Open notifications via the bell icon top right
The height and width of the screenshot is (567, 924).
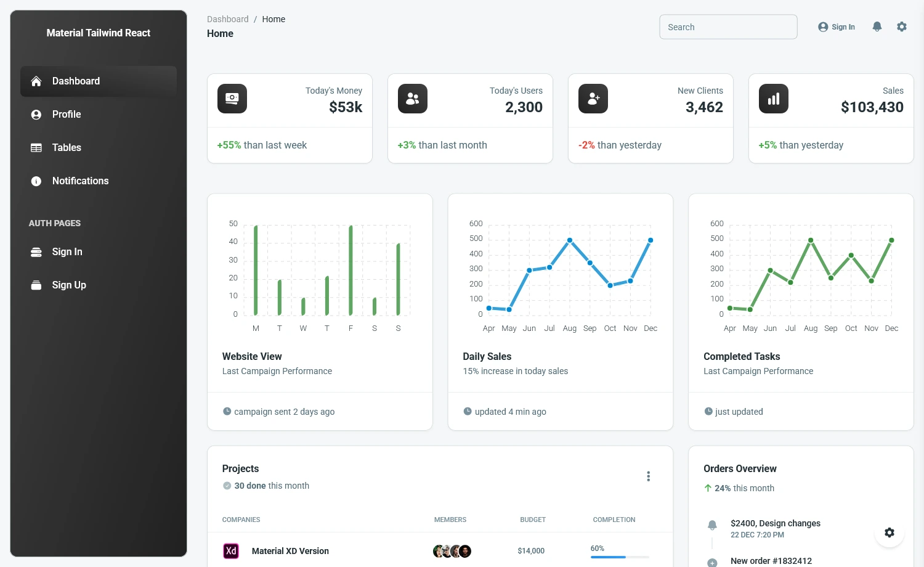point(877,26)
